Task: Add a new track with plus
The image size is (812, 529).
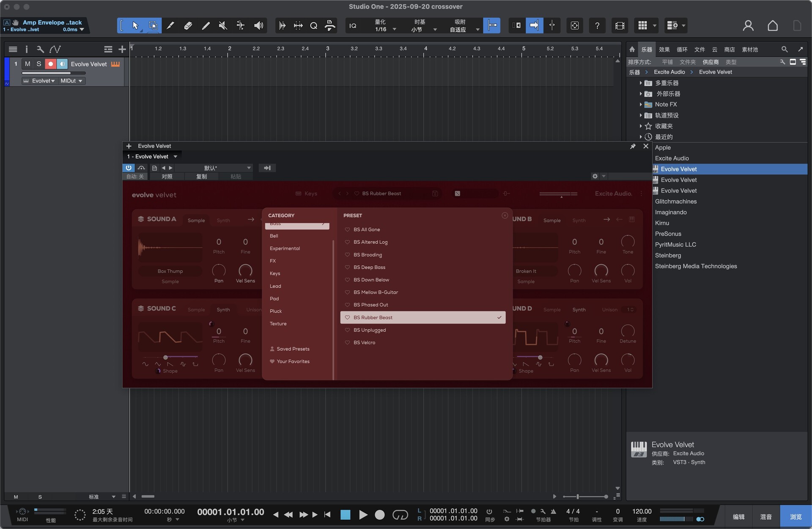Action: 122,50
